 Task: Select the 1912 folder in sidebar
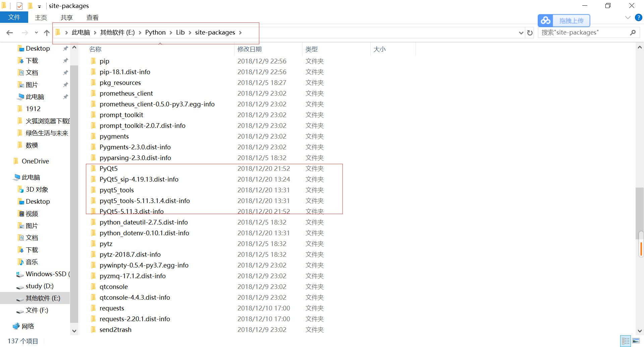[x=33, y=109]
